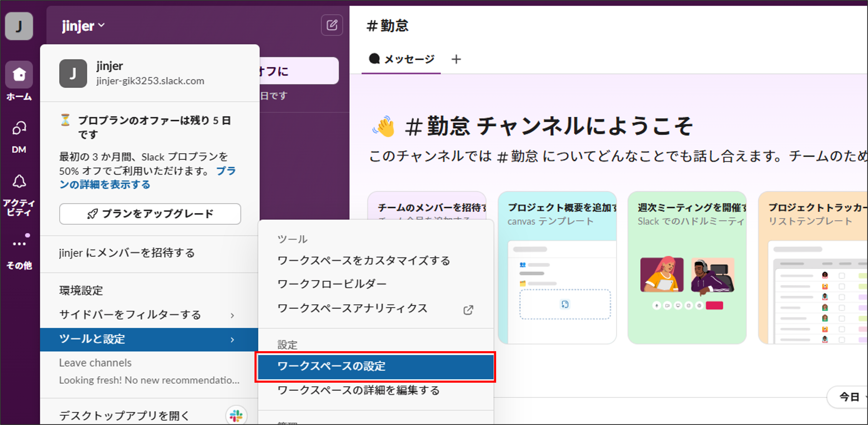Select デスクトップアプリを開く
Image resolution: width=868 pixels, height=425 pixels.
point(149,416)
